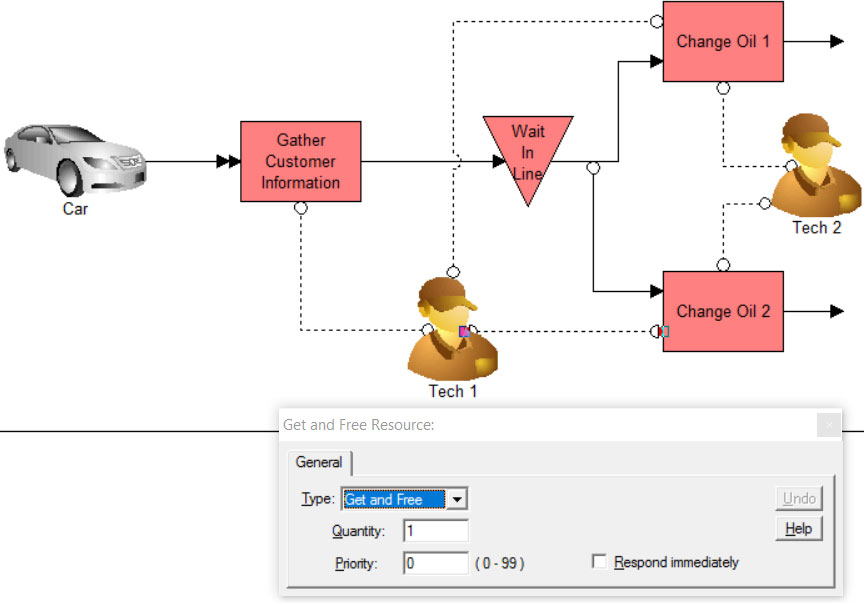Select the Get and Free type combo box
The height and width of the screenshot is (603, 864).
[x=404, y=499]
